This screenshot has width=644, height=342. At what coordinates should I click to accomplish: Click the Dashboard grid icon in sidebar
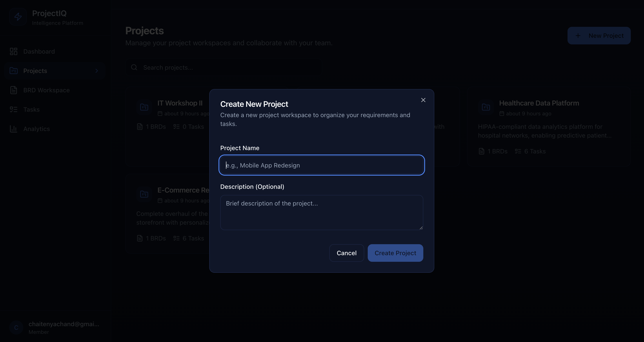point(13,51)
